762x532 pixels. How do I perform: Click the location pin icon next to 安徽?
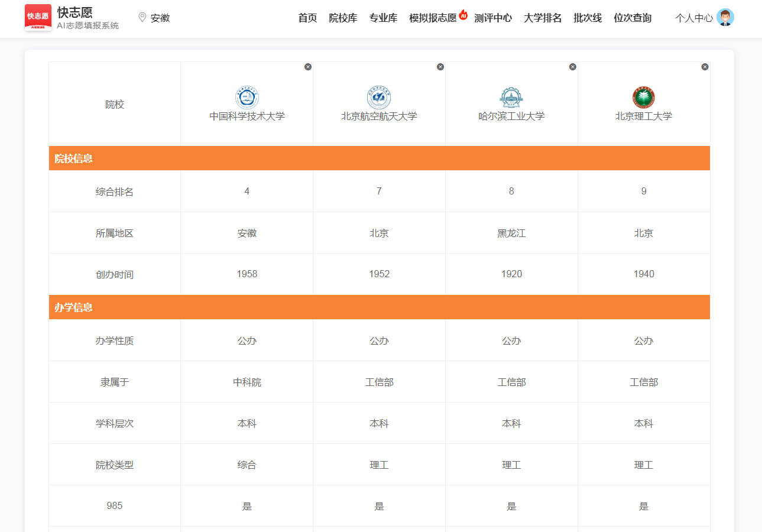pyautogui.click(x=142, y=17)
